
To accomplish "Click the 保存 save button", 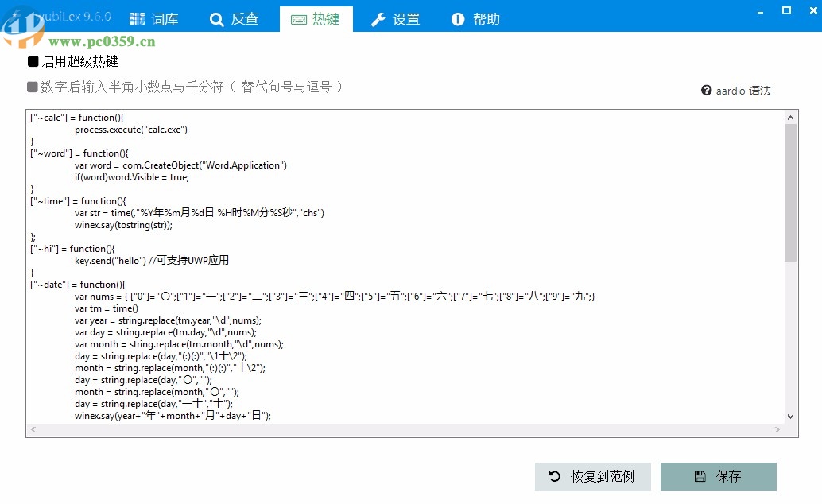I will point(719,476).
